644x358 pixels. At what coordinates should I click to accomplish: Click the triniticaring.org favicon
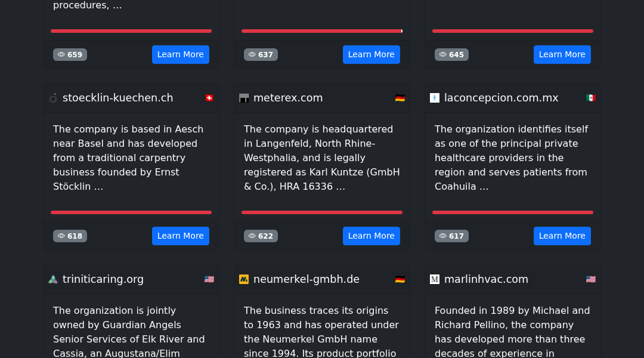pyautogui.click(x=53, y=279)
